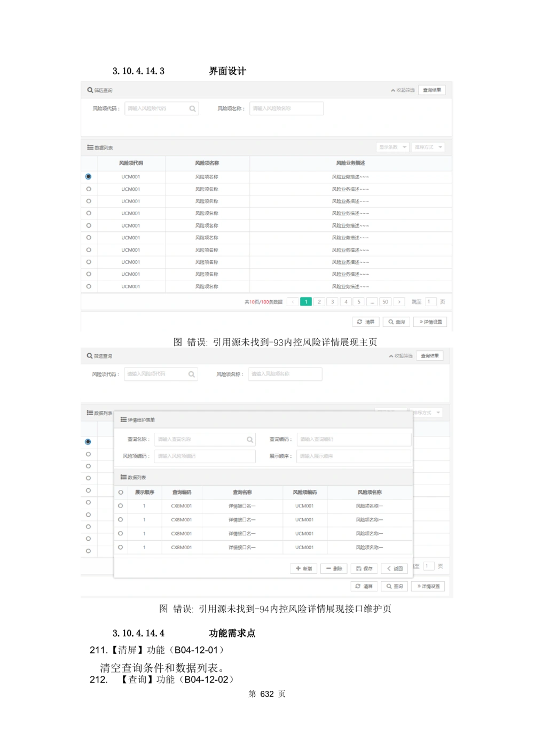Open 显示条数 dropdown in upper data list
Screen dimensions: 534x756
pyautogui.click(x=392, y=147)
